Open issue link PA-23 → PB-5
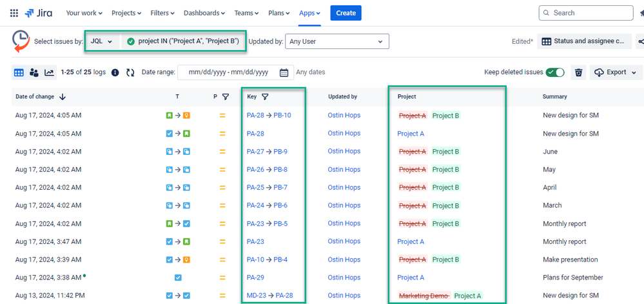The height and width of the screenshot is (304, 644). pos(267,223)
